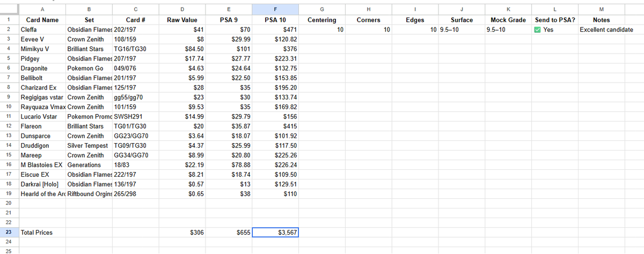
Task: Select the 'Charizard Ex' cell
Action: click(42, 88)
